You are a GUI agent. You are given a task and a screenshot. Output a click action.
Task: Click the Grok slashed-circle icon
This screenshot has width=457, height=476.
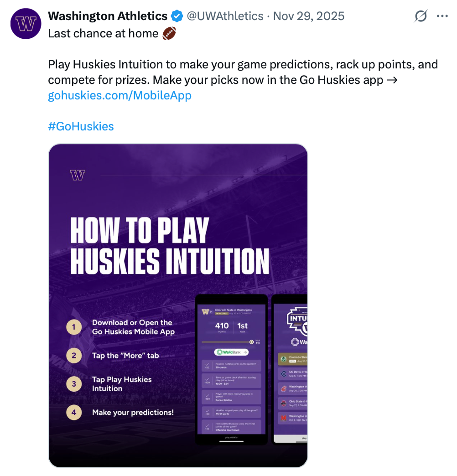(421, 16)
